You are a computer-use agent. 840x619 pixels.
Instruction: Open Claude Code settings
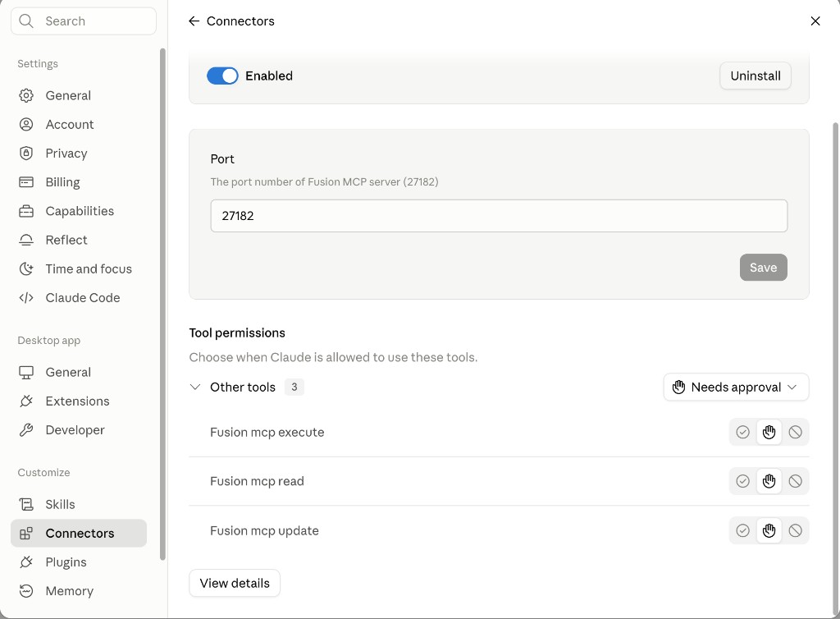[x=78, y=298]
